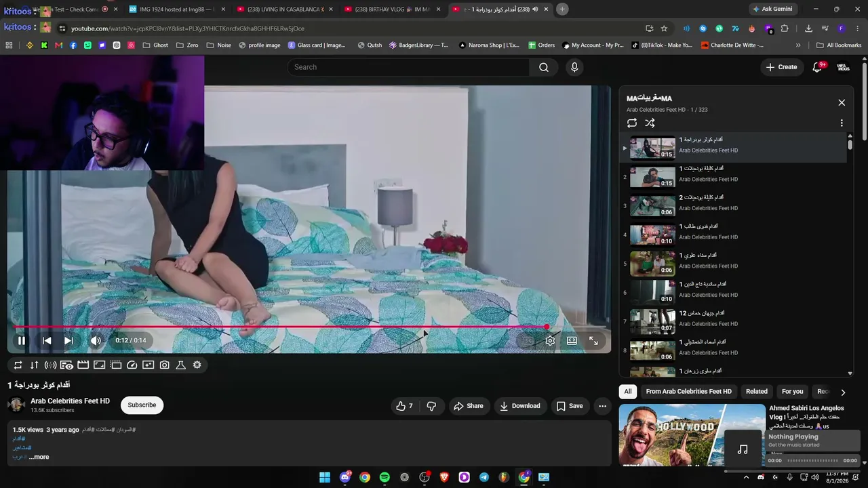Screen dimensions: 868x488
Task: Click the Ask Gemini button
Action: 772,9
